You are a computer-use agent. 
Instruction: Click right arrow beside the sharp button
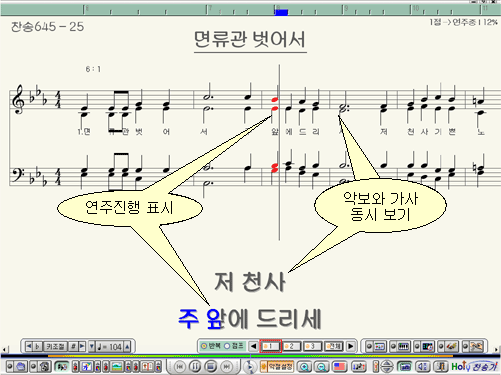[82, 347]
